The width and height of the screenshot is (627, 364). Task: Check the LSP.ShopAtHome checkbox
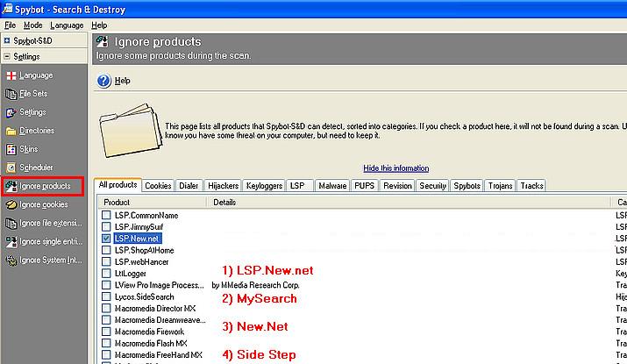106,250
